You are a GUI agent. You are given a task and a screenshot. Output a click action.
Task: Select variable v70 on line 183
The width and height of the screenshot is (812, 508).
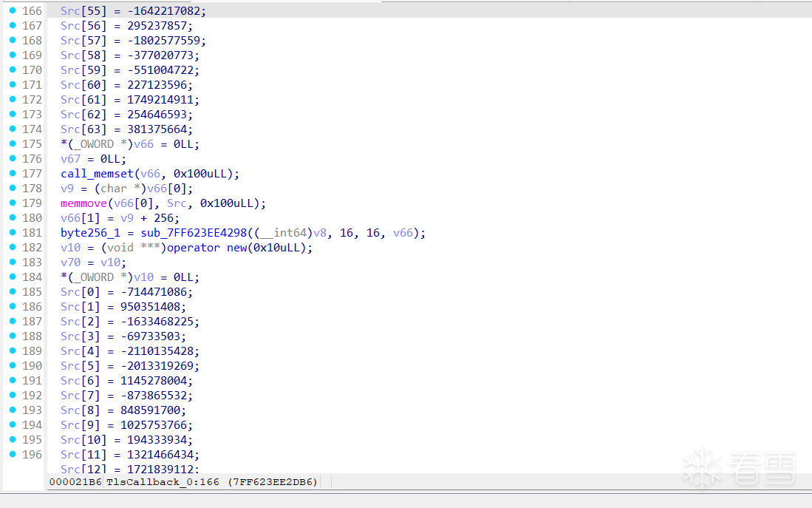coord(70,263)
